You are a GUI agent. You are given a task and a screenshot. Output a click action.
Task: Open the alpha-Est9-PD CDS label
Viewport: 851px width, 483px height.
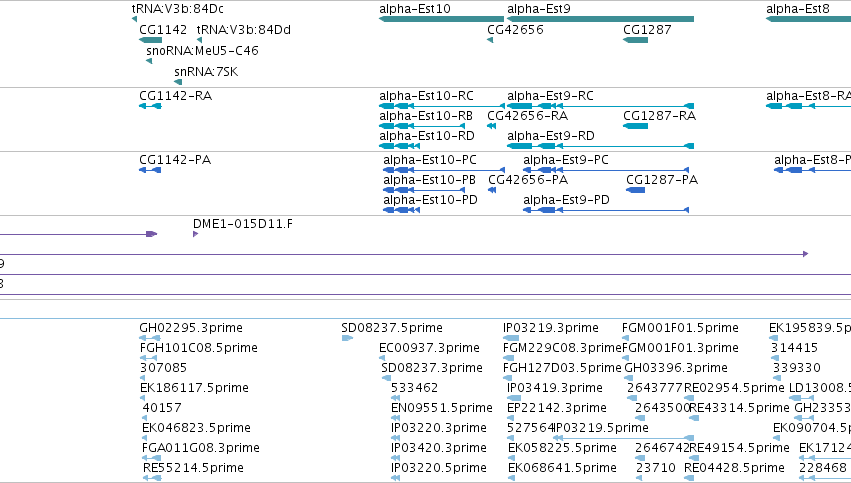pos(567,200)
